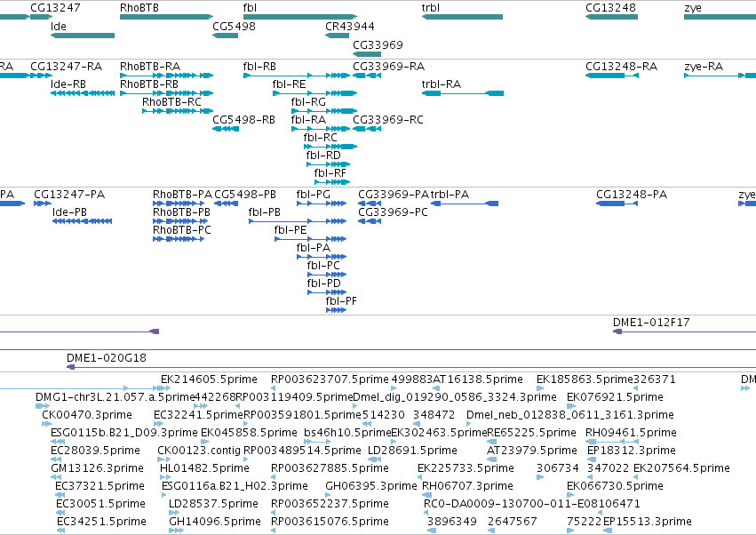
Task: Select protein fbl-PB
Action: pyautogui.click(x=298, y=221)
